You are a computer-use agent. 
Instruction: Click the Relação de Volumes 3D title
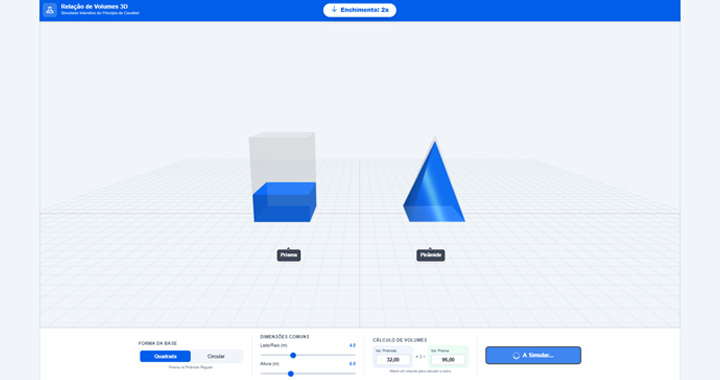[x=94, y=7]
